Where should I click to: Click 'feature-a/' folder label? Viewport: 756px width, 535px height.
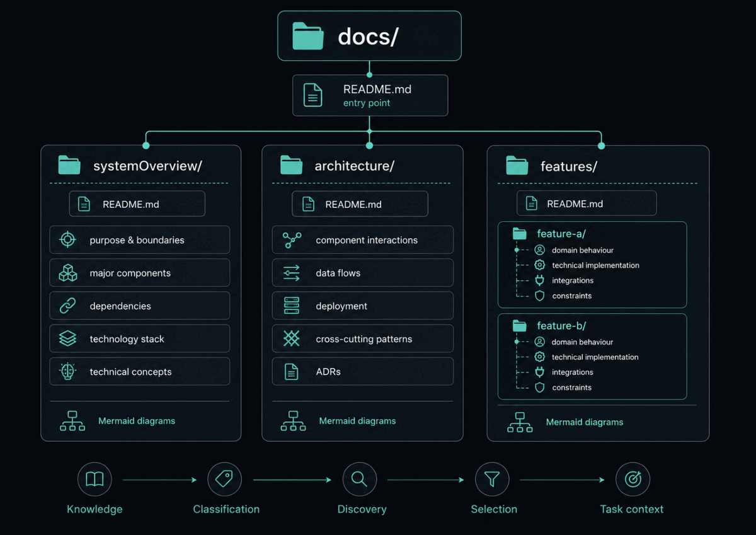tap(561, 234)
